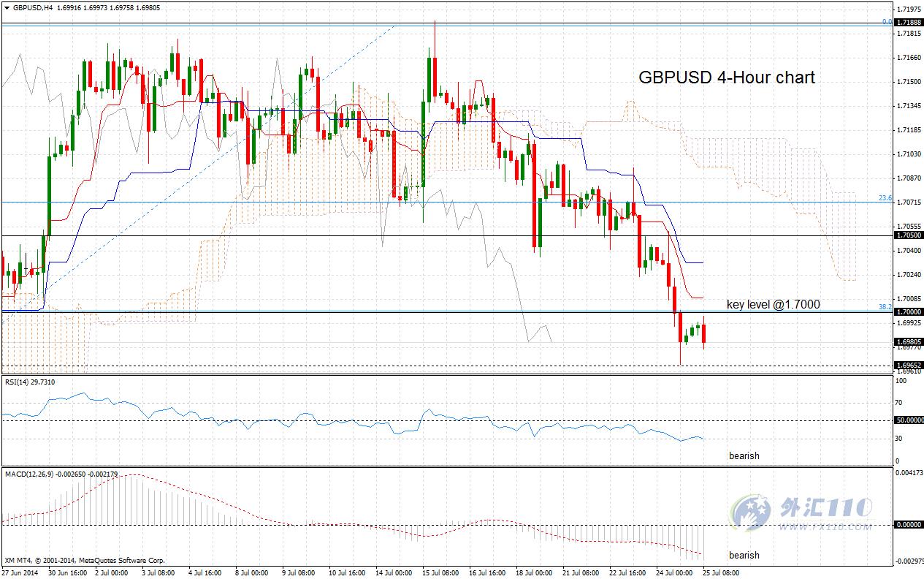Select the 38.2 Fibonacci level label
This screenshot has width=924, height=579.
pyautogui.click(x=885, y=307)
